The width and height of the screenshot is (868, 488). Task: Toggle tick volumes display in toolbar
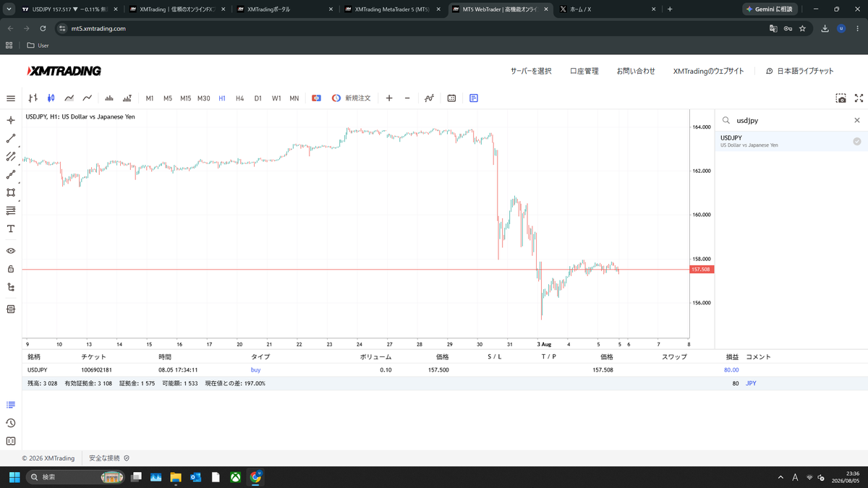[109, 98]
